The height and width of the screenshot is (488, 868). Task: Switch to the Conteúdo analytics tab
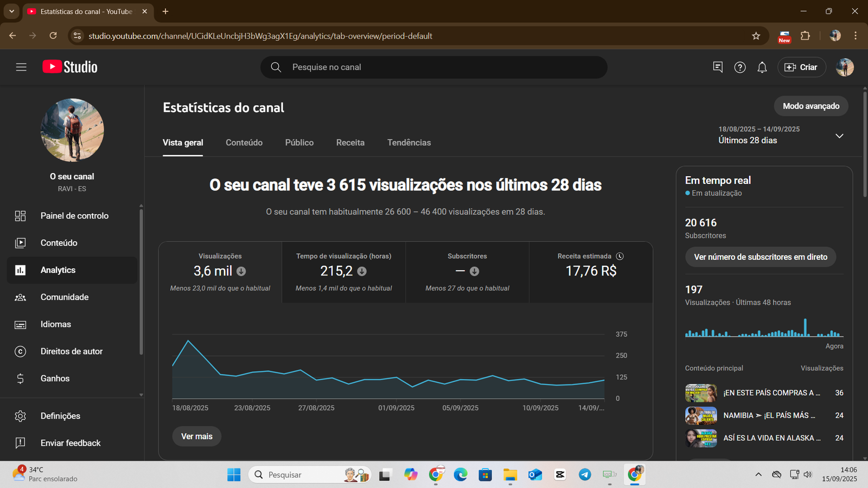(x=244, y=143)
